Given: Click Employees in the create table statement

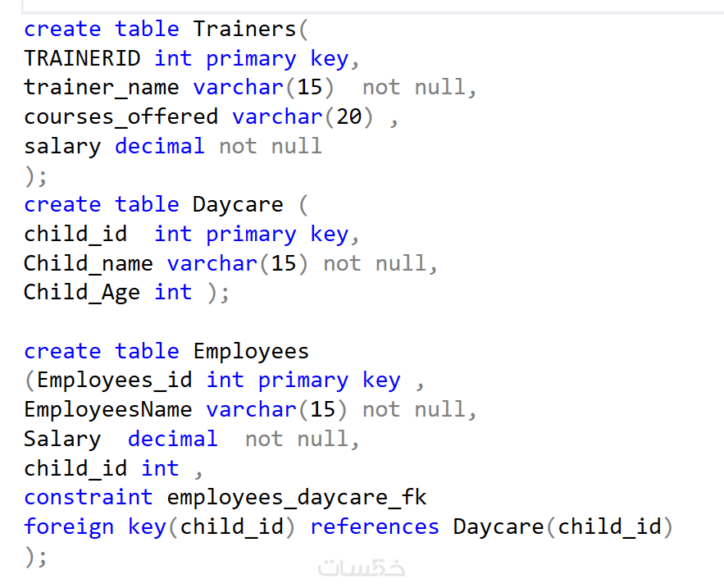Looking at the screenshot, I should pos(251,352).
